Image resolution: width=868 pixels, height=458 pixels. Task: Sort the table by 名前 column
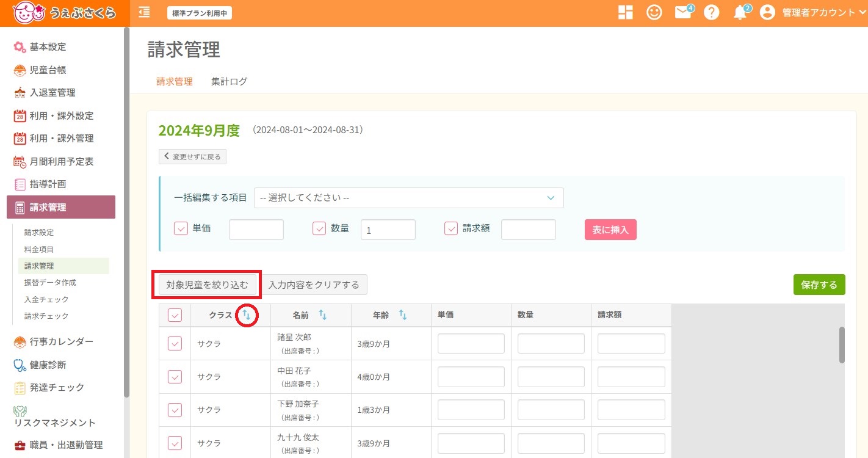tap(323, 315)
